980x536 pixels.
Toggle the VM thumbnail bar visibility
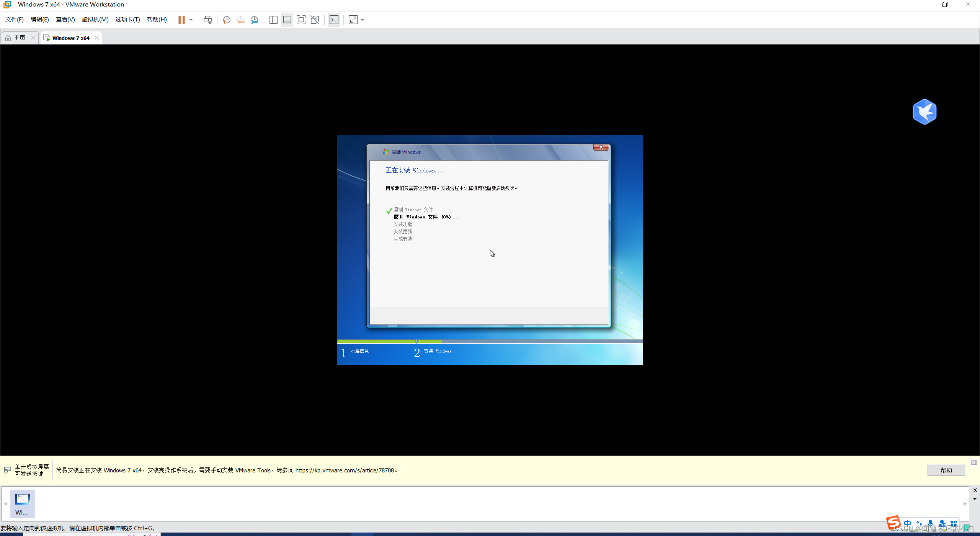pyautogui.click(x=287, y=20)
